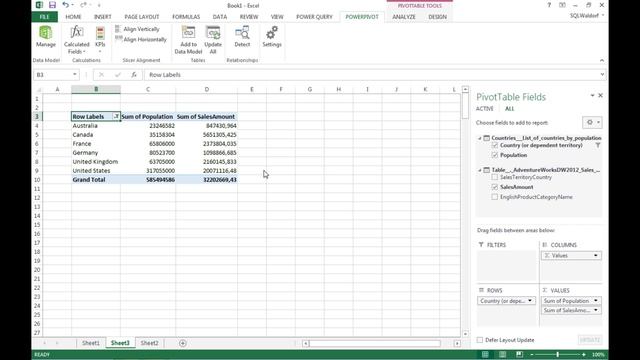Click Align Horizontally slicer option
Viewport: 640px width, 360px height.
[x=141, y=39]
